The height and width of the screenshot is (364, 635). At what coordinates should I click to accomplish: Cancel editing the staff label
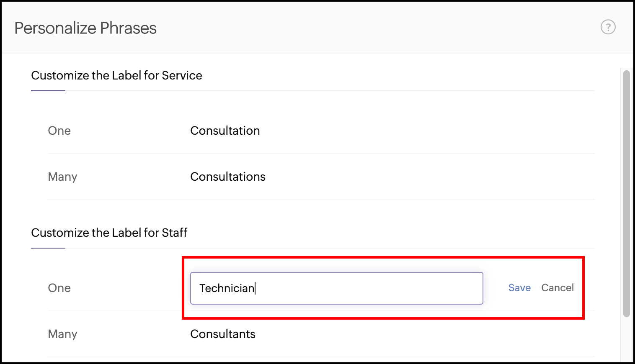(557, 288)
